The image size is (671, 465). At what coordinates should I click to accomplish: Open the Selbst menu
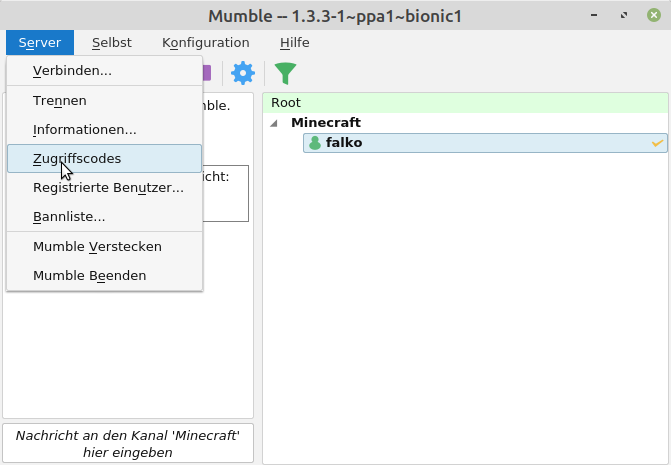(x=111, y=43)
